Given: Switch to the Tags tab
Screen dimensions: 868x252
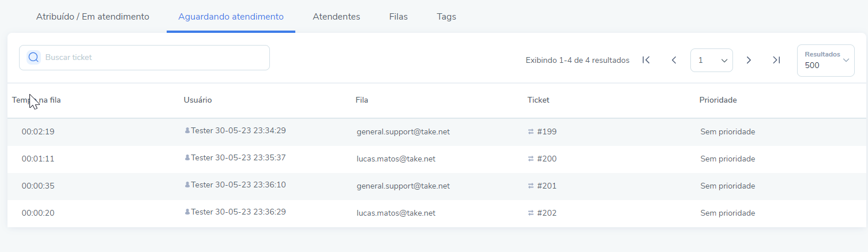Looking at the screenshot, I should (x=446, y=17).
